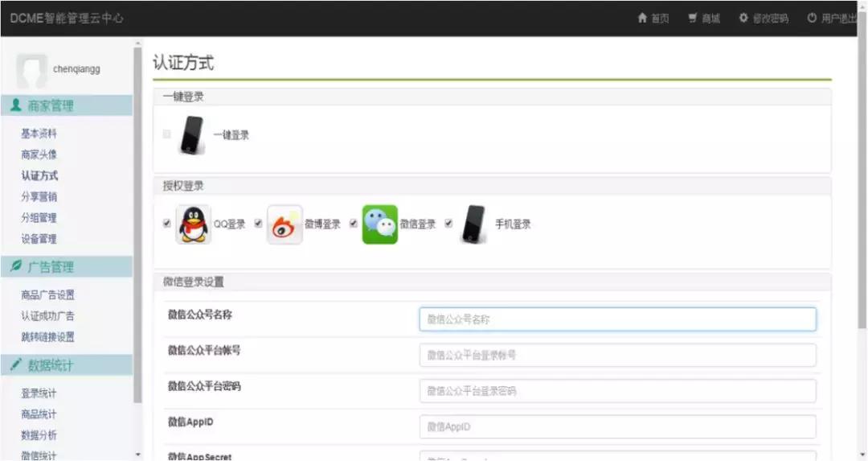This screenshot has height=461, width=868.
Task: Focus the 微信AppID input field
Action: pos(617,426)
